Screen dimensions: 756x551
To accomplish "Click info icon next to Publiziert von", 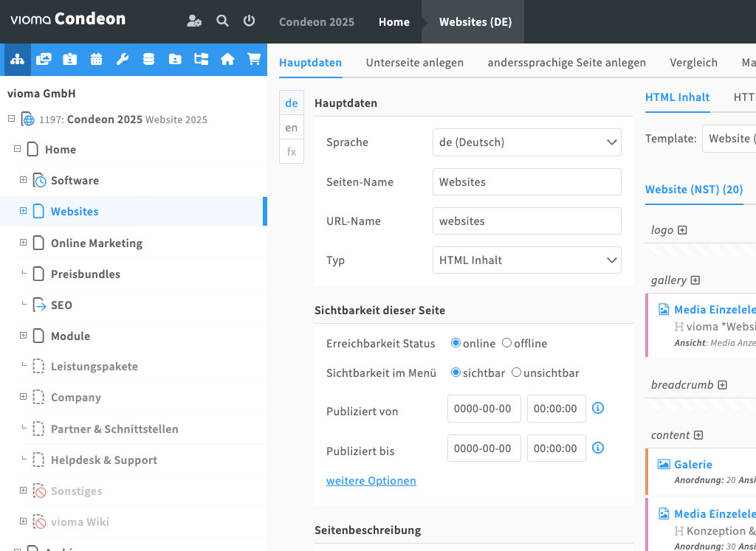I will pyautogui.click(x=598, y=409).
